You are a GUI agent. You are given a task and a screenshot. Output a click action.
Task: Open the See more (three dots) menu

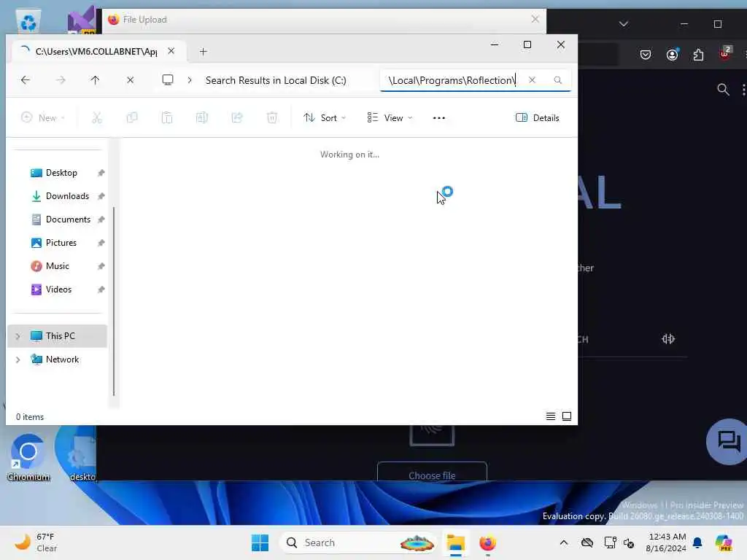click(438, 117)
